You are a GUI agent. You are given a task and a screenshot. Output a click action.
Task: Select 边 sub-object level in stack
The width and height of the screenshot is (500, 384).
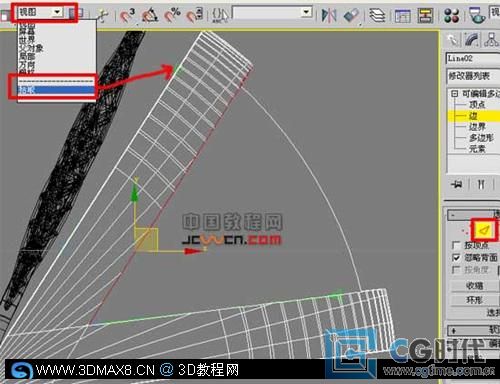(473, 116)
